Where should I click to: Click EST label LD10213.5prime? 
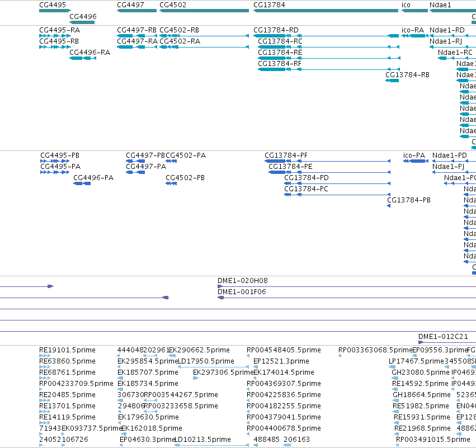pos(203,439)
